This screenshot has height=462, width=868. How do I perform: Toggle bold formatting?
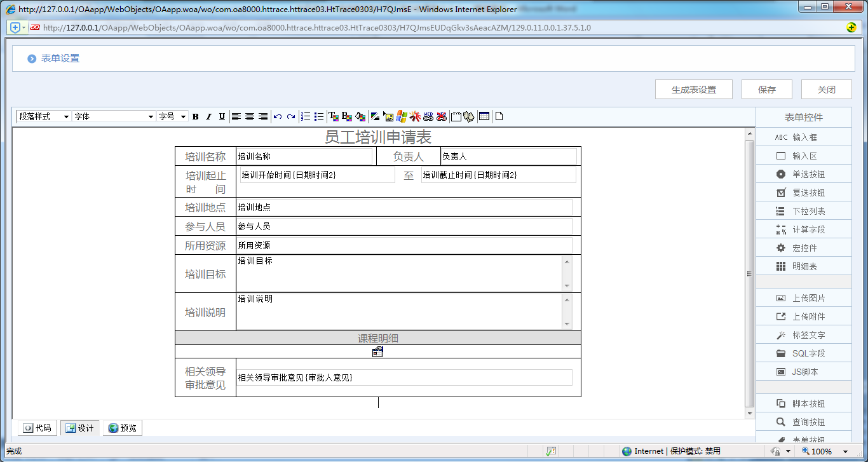pyautogui.click(x=195, y=116)
